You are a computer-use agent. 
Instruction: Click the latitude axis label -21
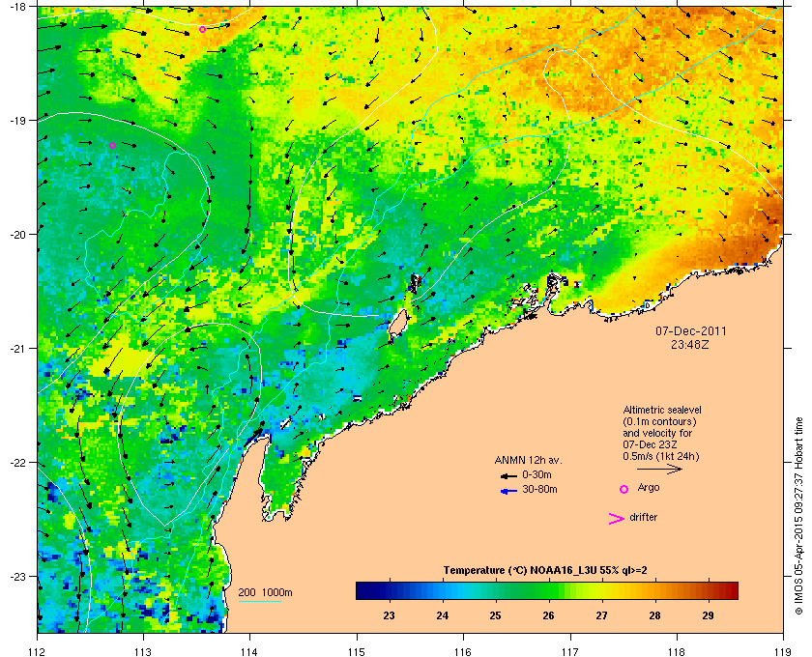click(x=18, y=348)
